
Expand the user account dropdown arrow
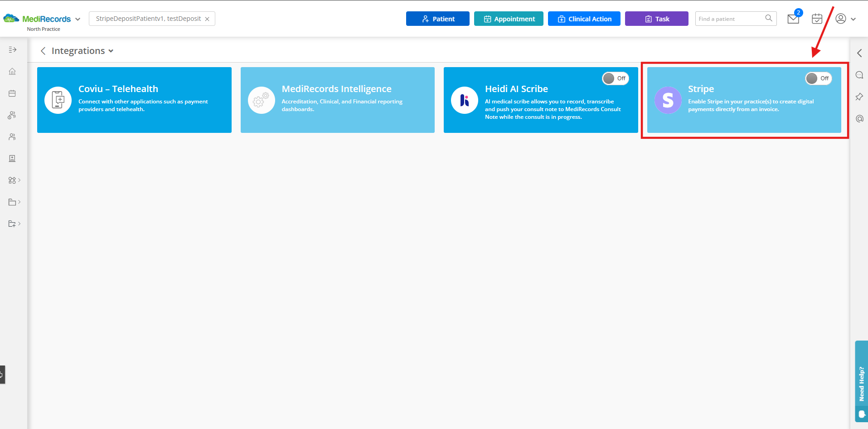[x=853, y=19]
